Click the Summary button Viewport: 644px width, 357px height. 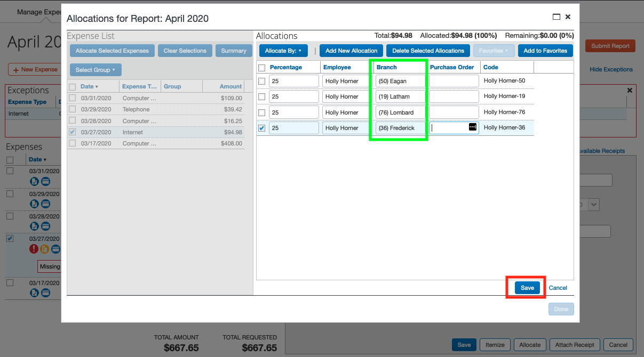234,51
